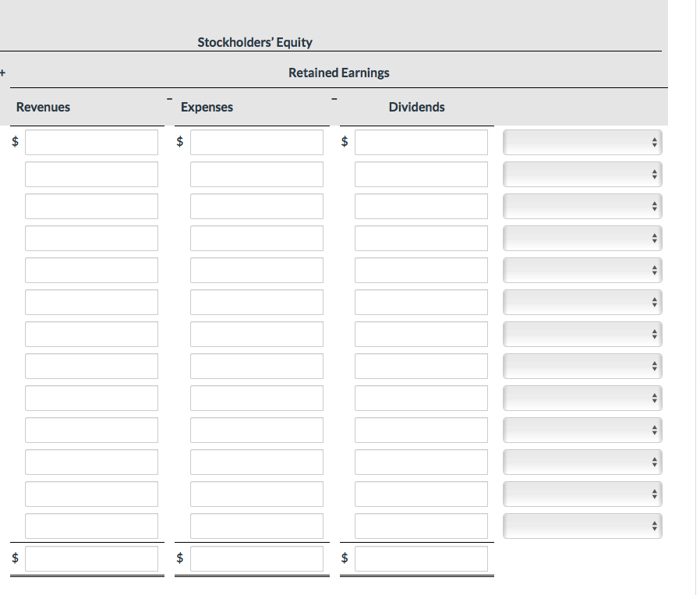Click the Dividends total field at bottom
This screenshot has height=595, width=700.
coord(422,559)
